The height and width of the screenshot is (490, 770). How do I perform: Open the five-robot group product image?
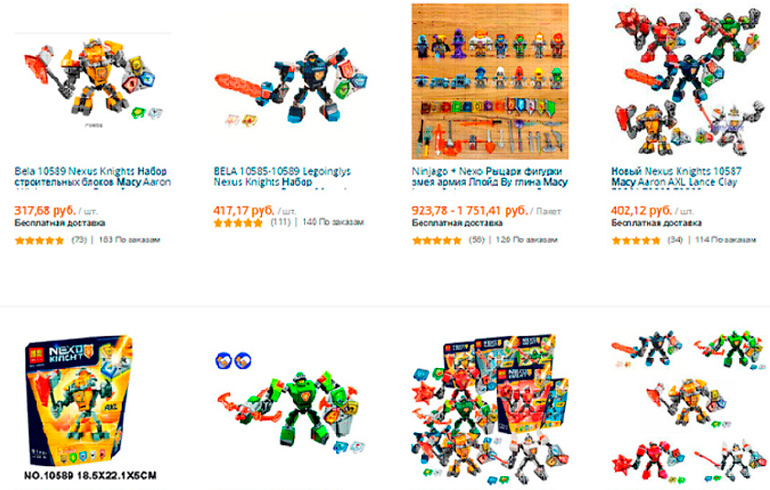coord(688,81)
